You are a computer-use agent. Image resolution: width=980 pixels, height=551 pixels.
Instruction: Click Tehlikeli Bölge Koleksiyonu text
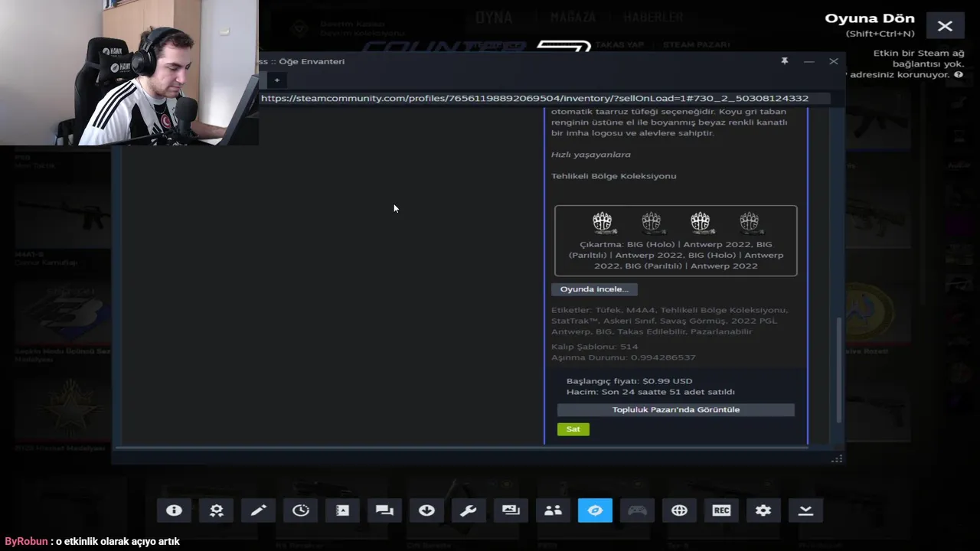point(614,176)
